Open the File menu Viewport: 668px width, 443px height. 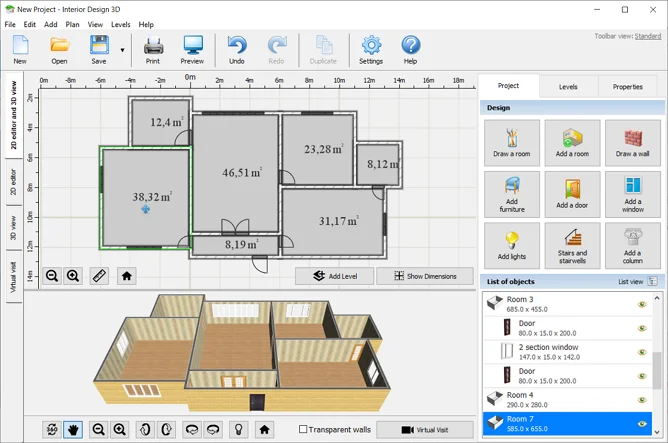[10, 24]
